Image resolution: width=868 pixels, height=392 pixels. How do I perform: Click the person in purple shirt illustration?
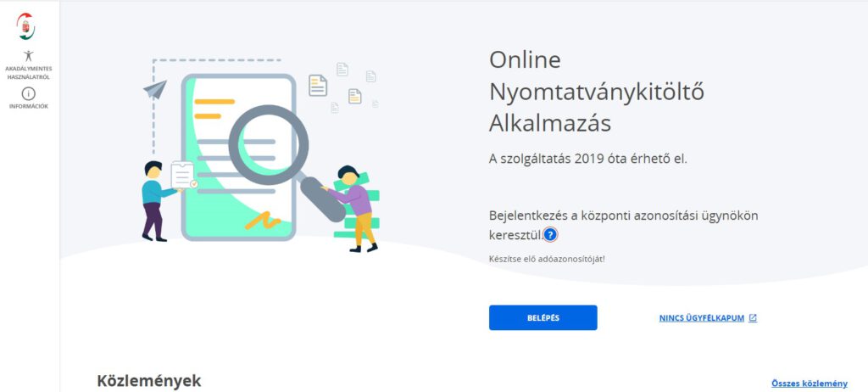(354, 209)
